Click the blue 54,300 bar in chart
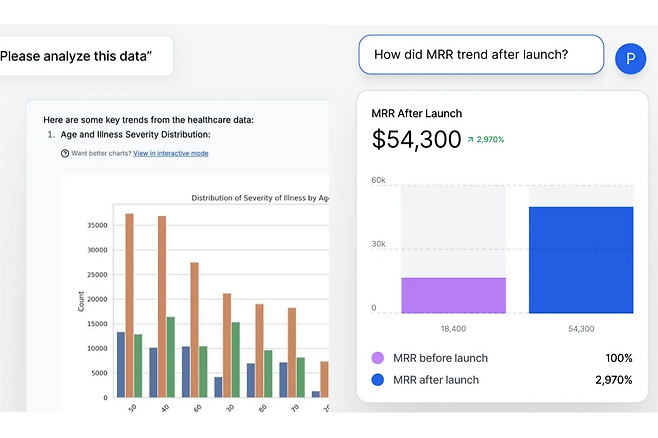Screen dimensions: 658x438 pos(581,260)
